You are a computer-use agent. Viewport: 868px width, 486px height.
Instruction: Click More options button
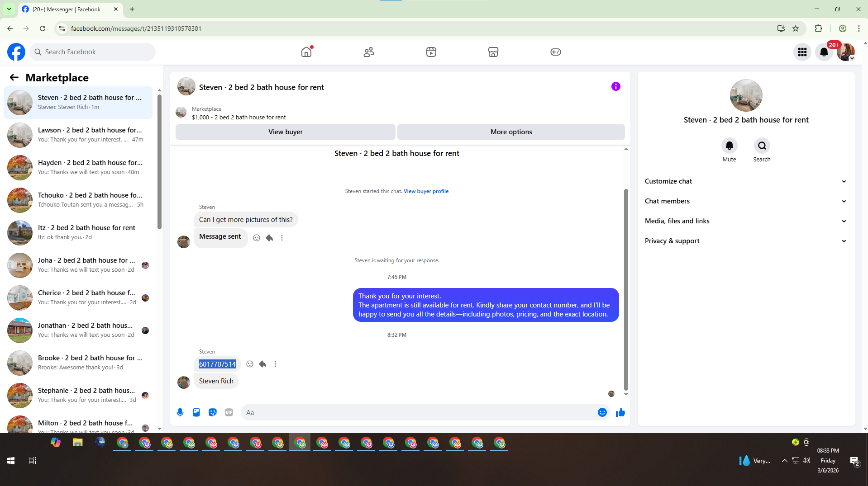tap(511, 132)
